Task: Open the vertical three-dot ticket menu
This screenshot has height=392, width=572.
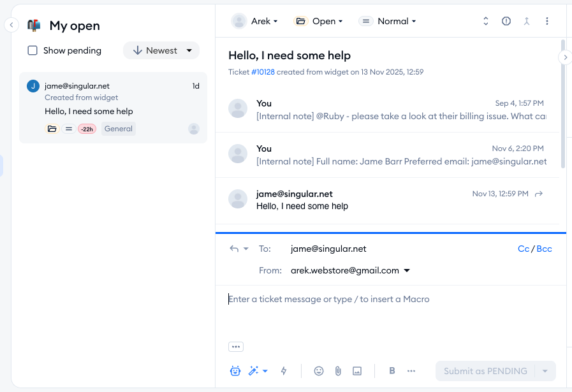Action: pyautogui.click(x=547, y=21)
